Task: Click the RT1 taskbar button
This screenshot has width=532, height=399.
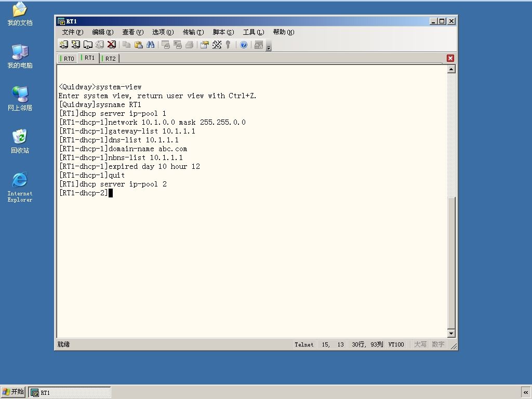Action: point(70,393)
